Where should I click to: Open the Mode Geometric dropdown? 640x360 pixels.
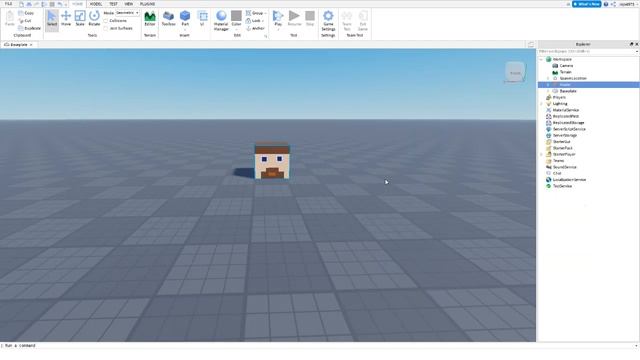pos(127,13)
